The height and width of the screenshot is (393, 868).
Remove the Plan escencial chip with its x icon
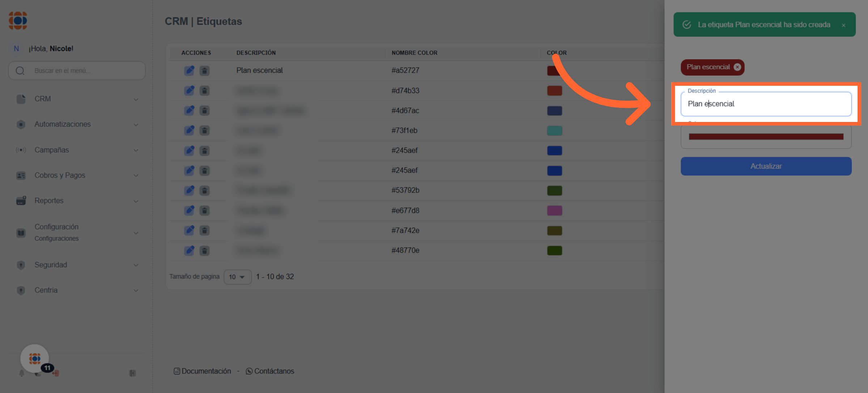click(737, 67)
